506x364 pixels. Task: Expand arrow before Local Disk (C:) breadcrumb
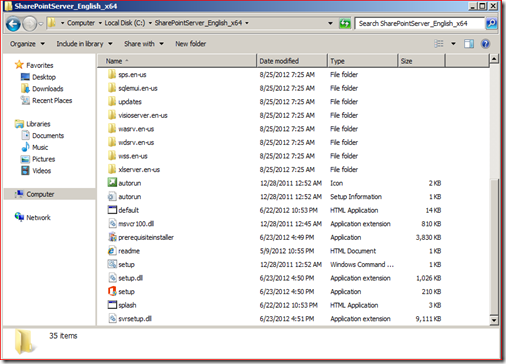tap(100, 23)
